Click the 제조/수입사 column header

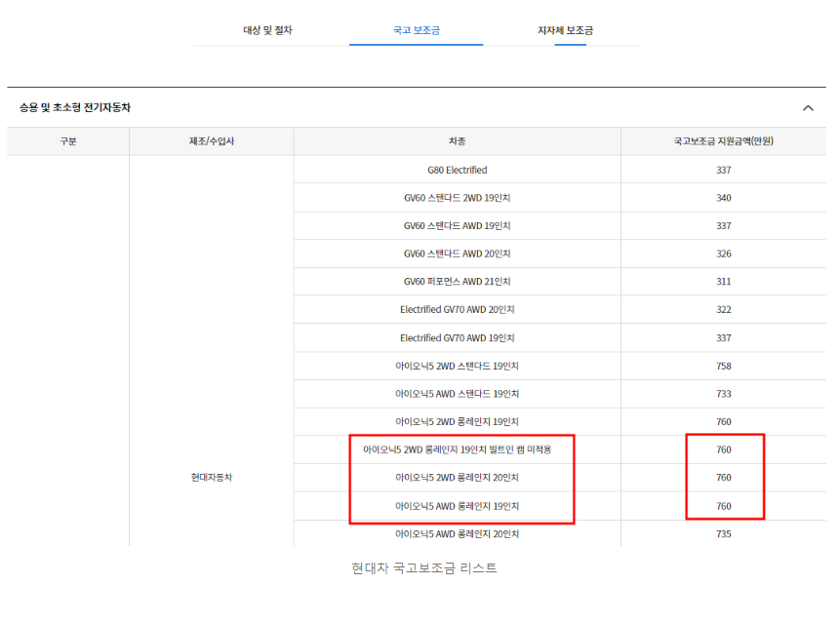[x=212, y=141]
